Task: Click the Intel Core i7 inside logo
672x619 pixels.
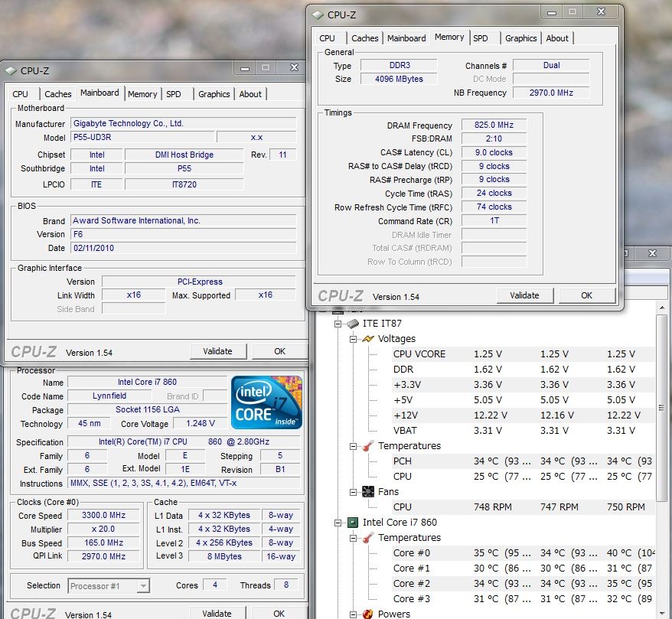Action: (266, 402)
